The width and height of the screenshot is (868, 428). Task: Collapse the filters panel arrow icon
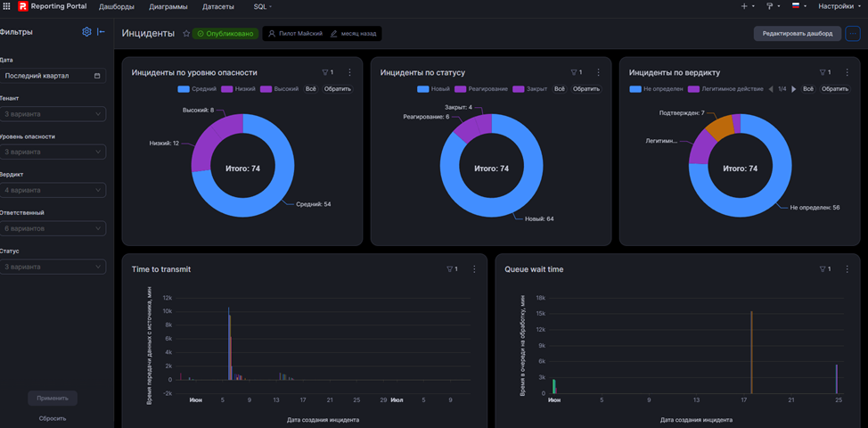pos(102,32)
